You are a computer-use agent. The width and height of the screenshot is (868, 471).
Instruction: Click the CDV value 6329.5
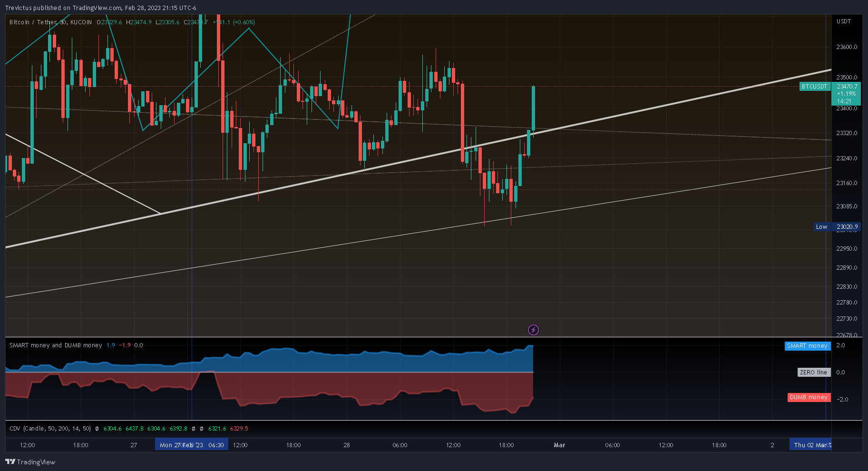239,429
